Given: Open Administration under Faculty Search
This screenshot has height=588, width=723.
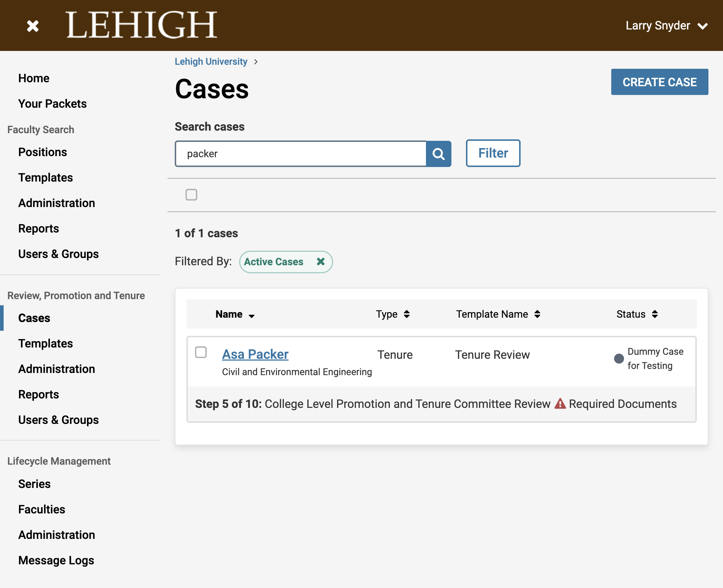Looking at the screenshot, I should click(x=56, y=203).
